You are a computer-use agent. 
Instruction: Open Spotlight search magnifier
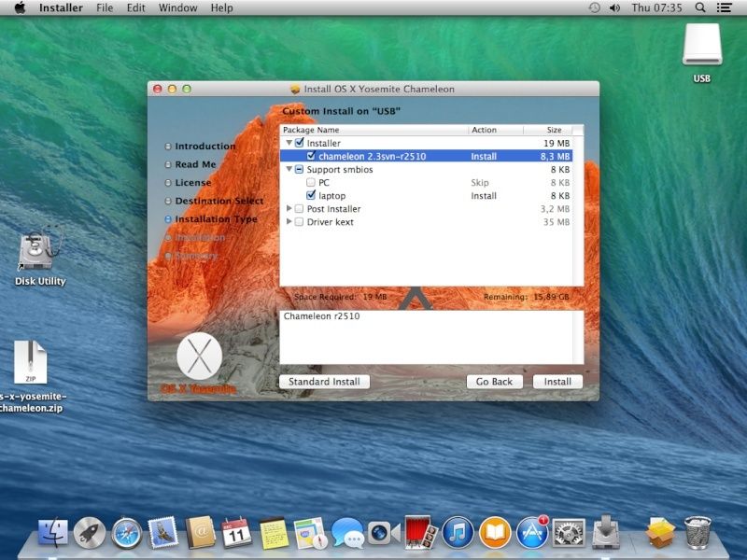click(699, 7)
